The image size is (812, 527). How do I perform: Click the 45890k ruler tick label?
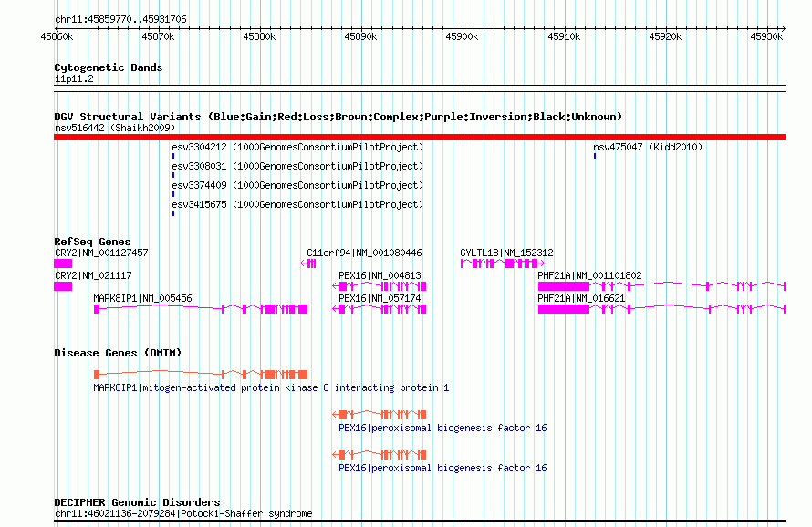(x=361, y=37)
